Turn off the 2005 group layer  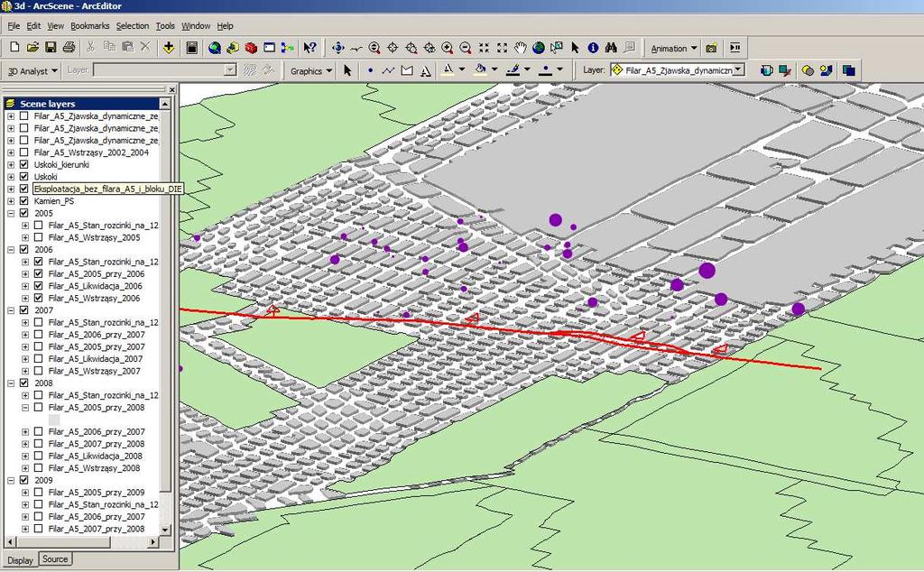[24, 213]
